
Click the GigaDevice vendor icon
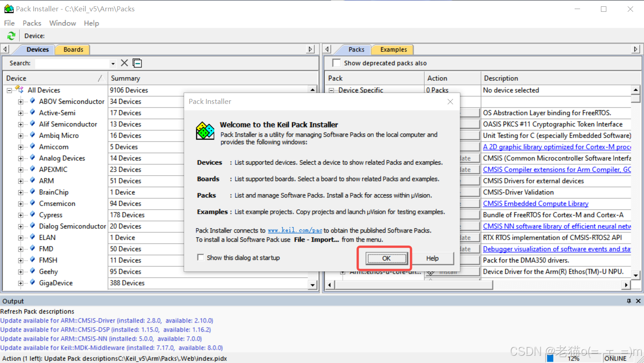click(32, 283)
